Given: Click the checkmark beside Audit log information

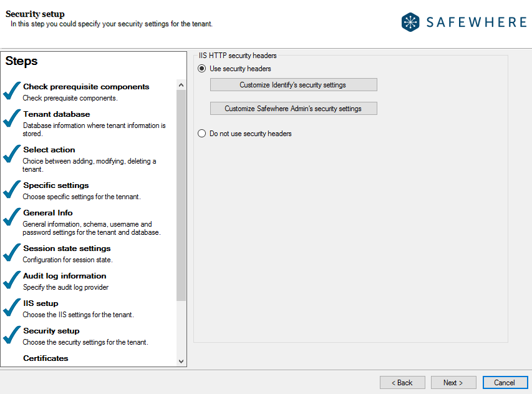Looking at the screenshot, I should click(x=11, y=281).
